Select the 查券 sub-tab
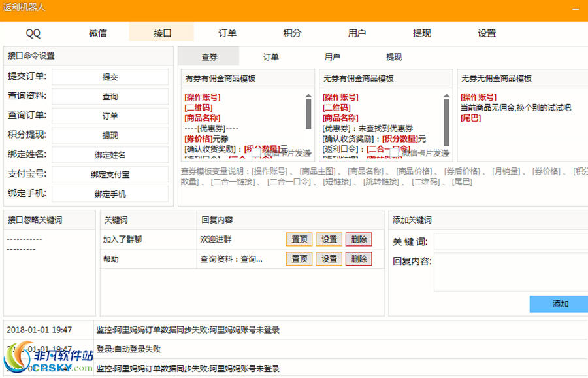Screen dimensions: 588x378 coord(209,57)
